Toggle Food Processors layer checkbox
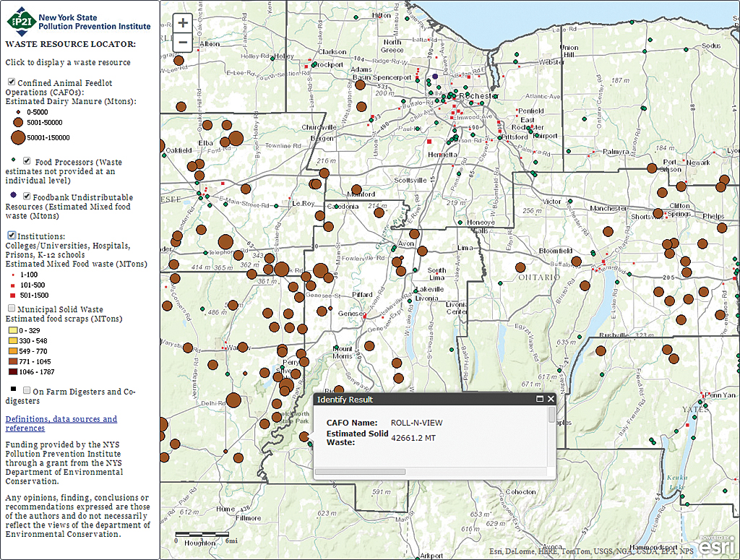 [x=27, y=161]
